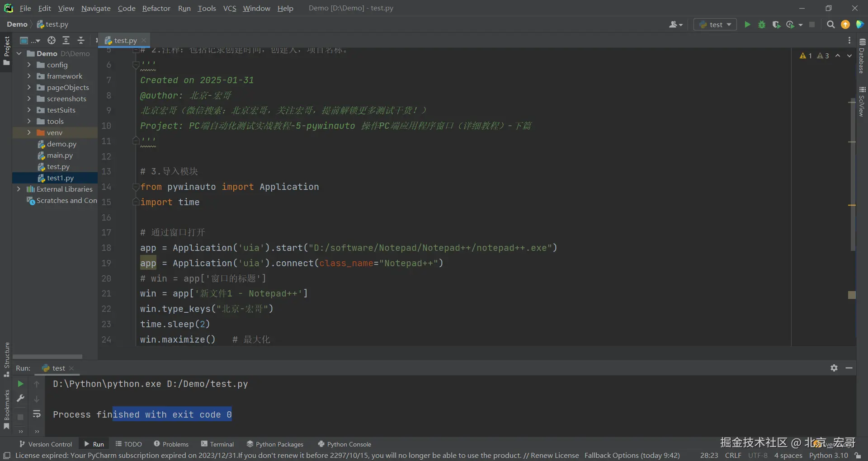Open the profiler run icon in toolbar

(791, 24)
